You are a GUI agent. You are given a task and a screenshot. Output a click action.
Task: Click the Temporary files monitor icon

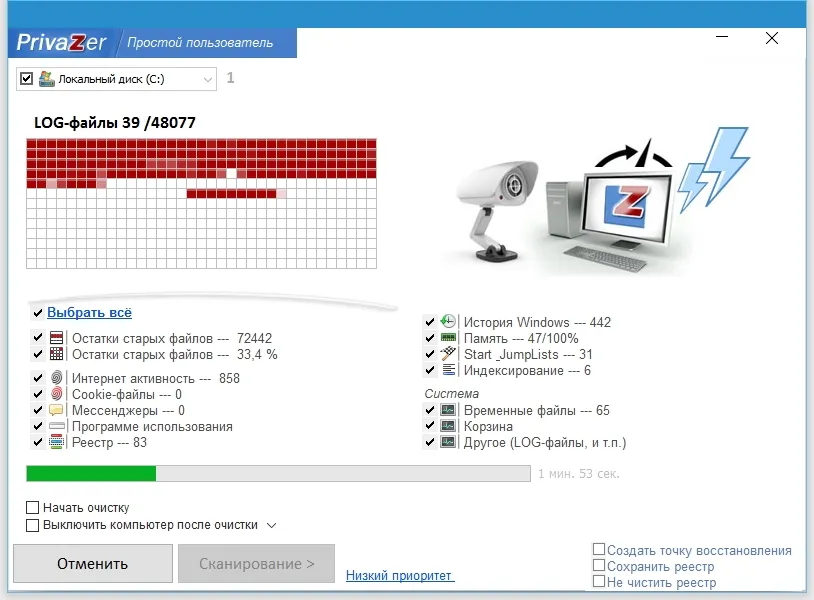[448, 410]
